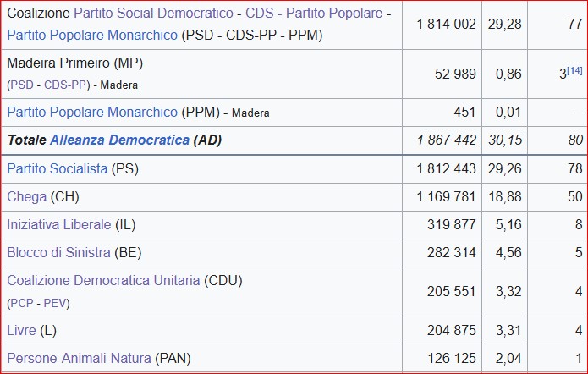The height and width of the screenshot is (374, 588).
Task: Open the Alleanza Democratica link
Action: [119, 140]
